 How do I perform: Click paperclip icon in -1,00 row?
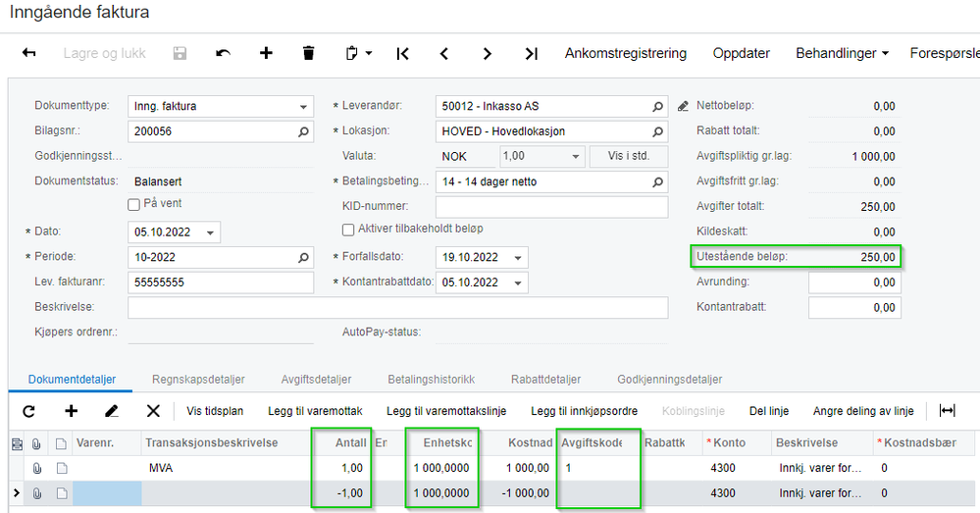[37, 493]
